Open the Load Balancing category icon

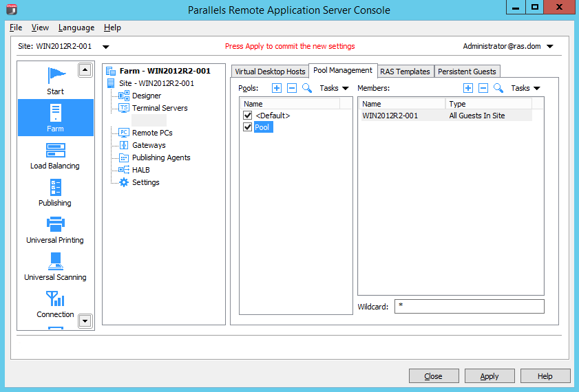[x=55, y=151]
